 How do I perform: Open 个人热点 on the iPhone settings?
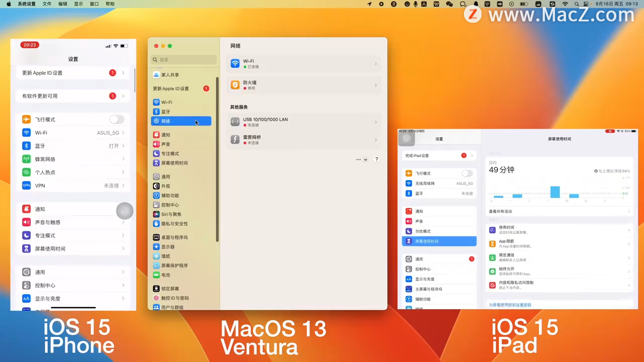click(x=73, y=172)
